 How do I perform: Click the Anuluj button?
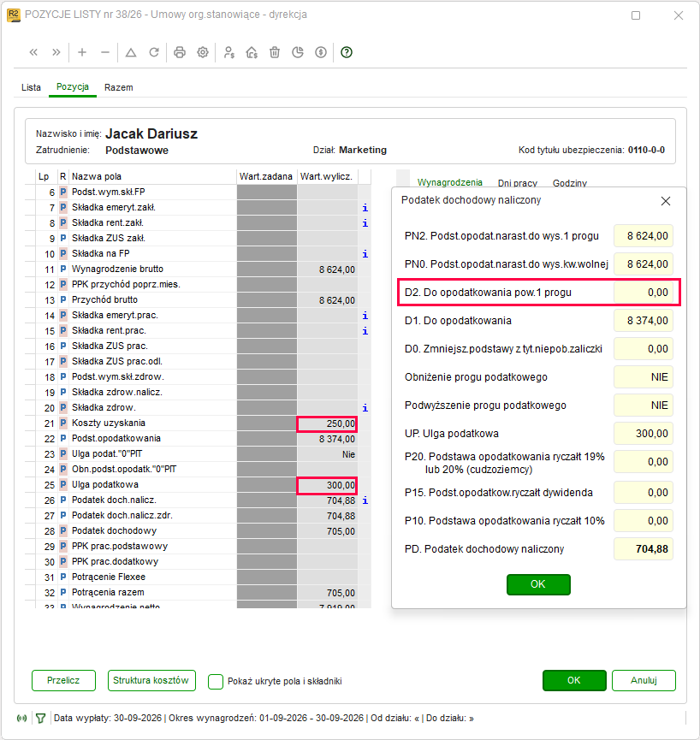(644, 680)
